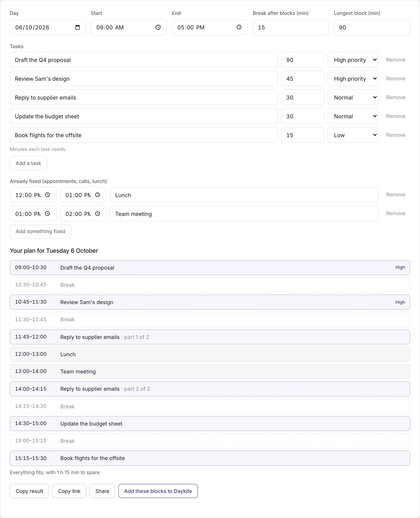420x518 pixels.
Task: Add these blocks to Daykite
Action: click(x=158, y=491)
